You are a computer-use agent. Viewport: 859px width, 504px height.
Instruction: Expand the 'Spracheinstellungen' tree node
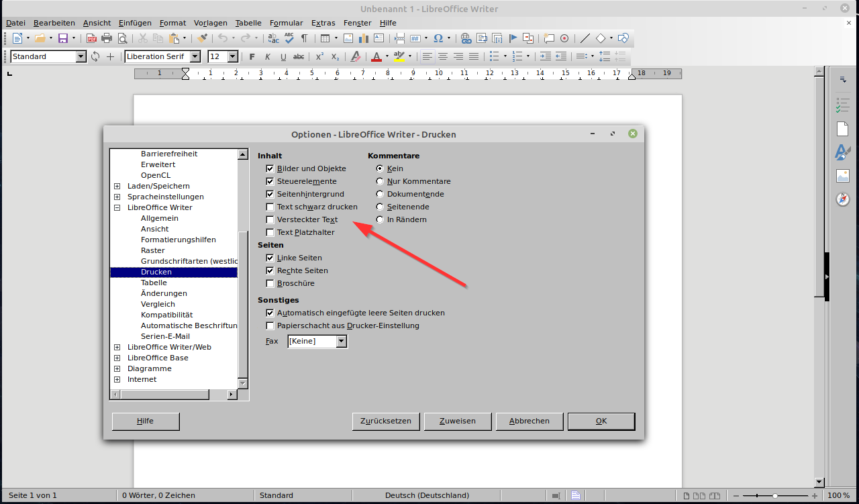pos(117,197)
